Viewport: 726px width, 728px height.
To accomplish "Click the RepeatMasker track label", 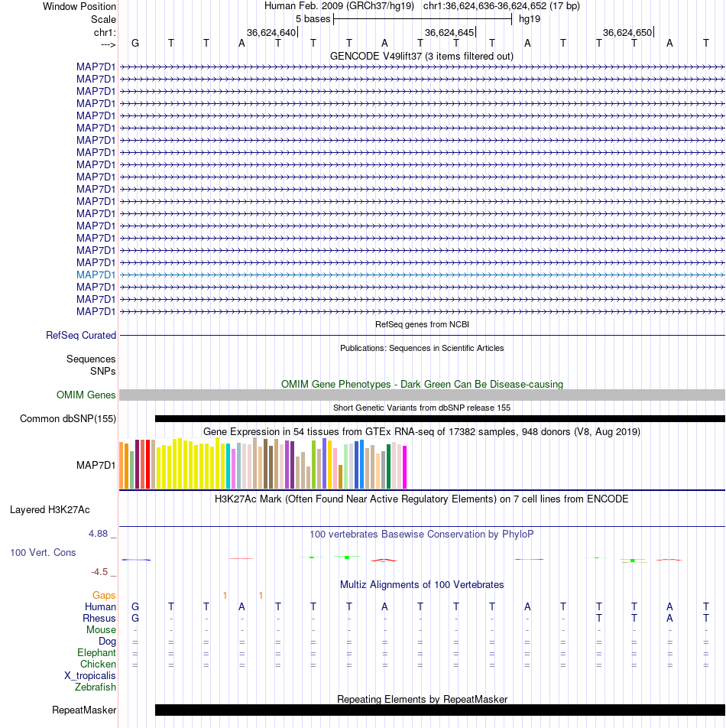I will 84,710.
